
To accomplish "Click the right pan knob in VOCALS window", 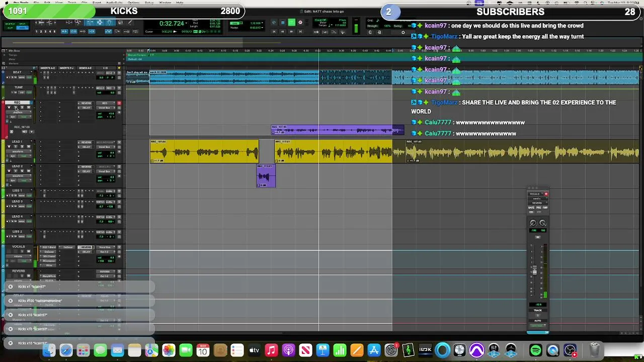I will pyautogui.click(x=543, y=223).
